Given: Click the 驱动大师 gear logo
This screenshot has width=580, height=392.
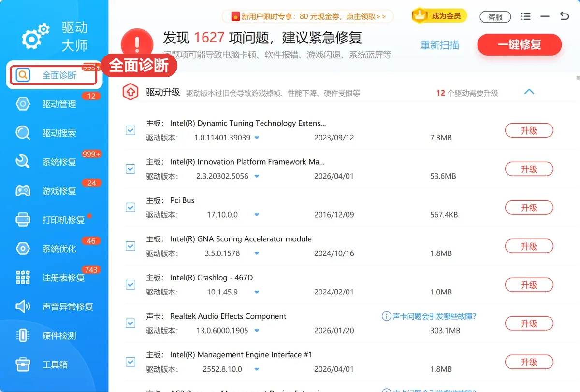Looking at the screenshot, I should pos(36,36).
